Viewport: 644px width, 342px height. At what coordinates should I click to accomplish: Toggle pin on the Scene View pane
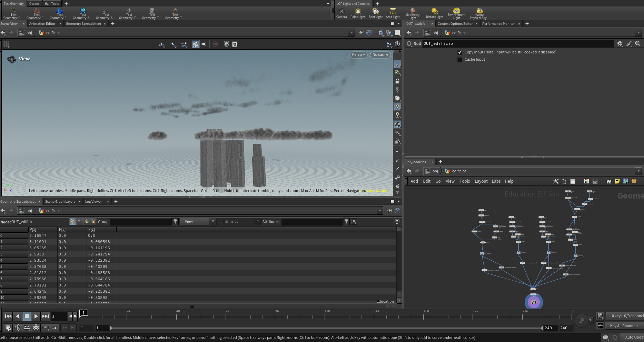click(361, 33)
